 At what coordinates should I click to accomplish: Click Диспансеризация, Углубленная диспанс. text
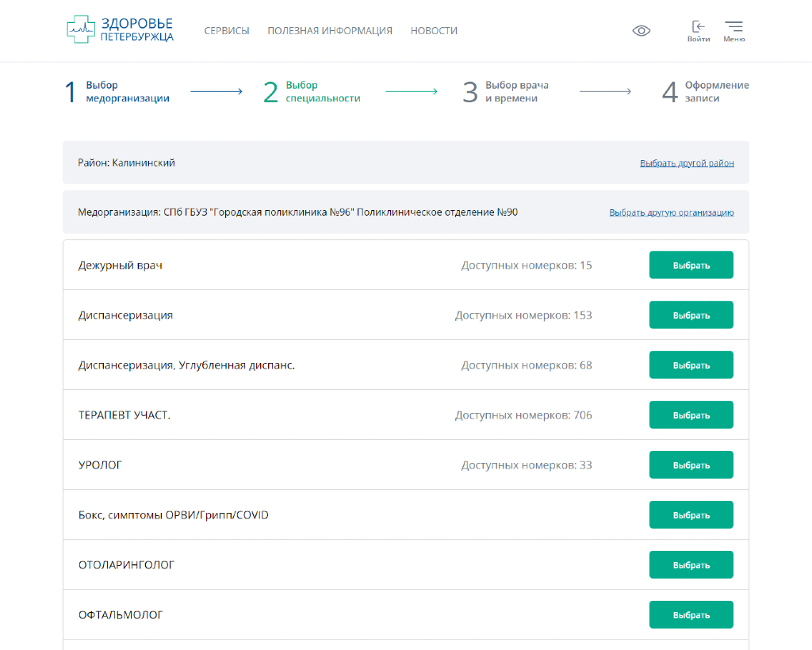pyautogui.click(x=186, y=365)
